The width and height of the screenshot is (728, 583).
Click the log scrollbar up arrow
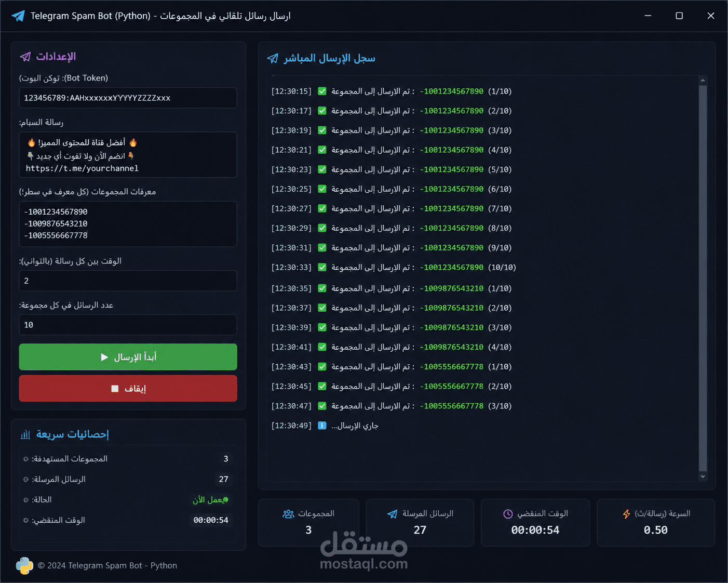(703, 80)
